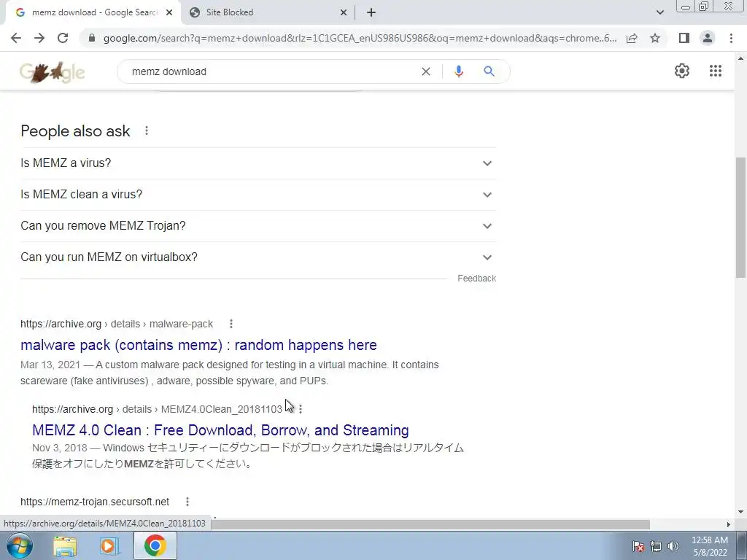
Task: Open more options for malware-pack result
Action: (x=231, y=324)
